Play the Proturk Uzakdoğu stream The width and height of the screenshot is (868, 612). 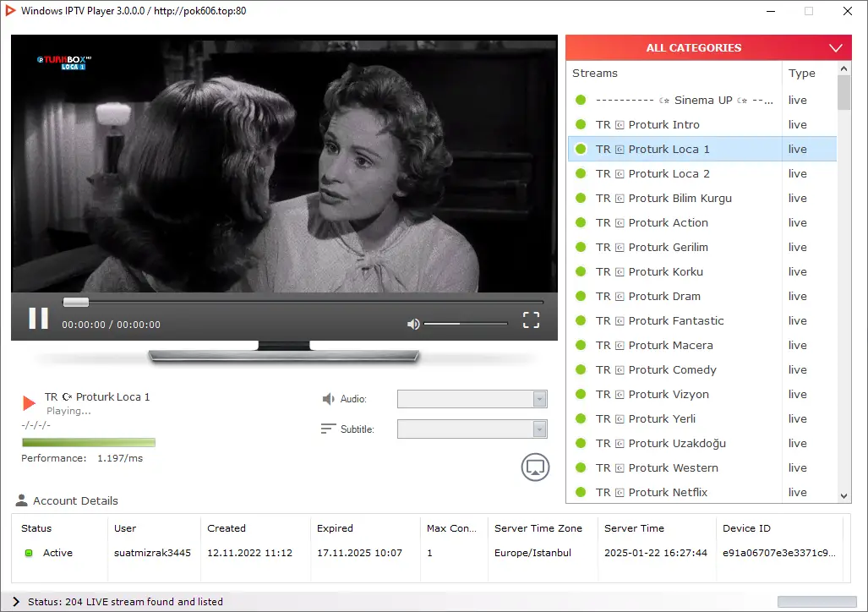(702, 443)
